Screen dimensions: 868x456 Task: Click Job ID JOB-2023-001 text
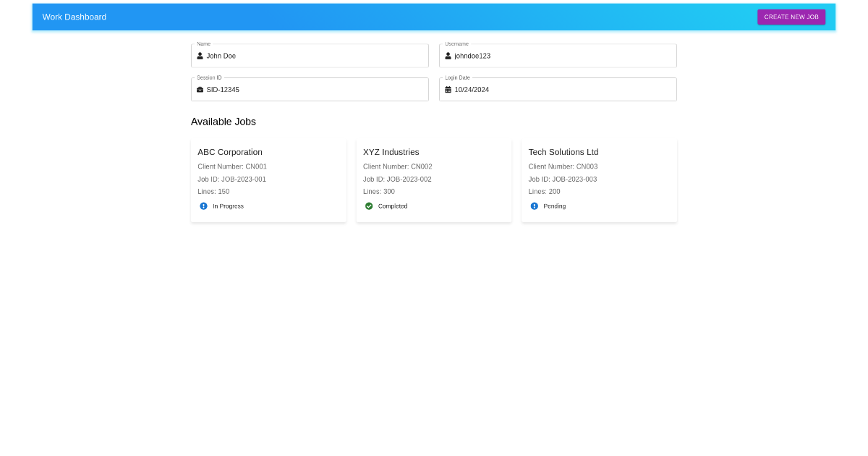(231, 180)
